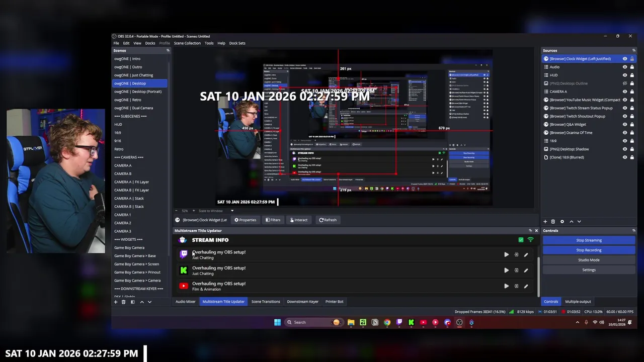The height and width of the screenshot is (362, 644).
Task: Open the Tools menu
Action: pyautogui.click(x=209, y=43)
